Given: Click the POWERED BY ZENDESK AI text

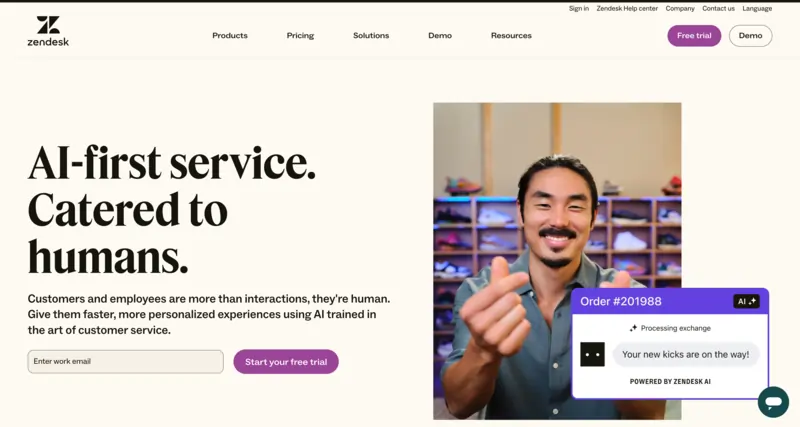Looking at the screenshot, I should click(x=670, y=382).
